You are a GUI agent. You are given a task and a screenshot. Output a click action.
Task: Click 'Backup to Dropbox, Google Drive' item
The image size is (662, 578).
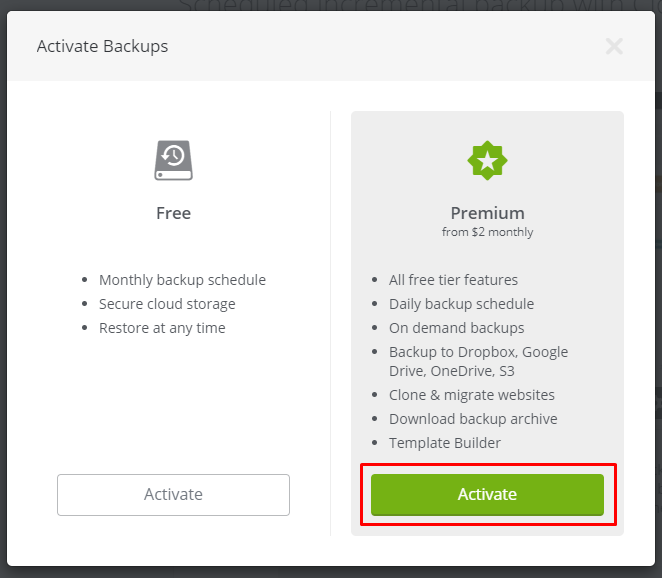pyautogui.click(x=478, y=361)
